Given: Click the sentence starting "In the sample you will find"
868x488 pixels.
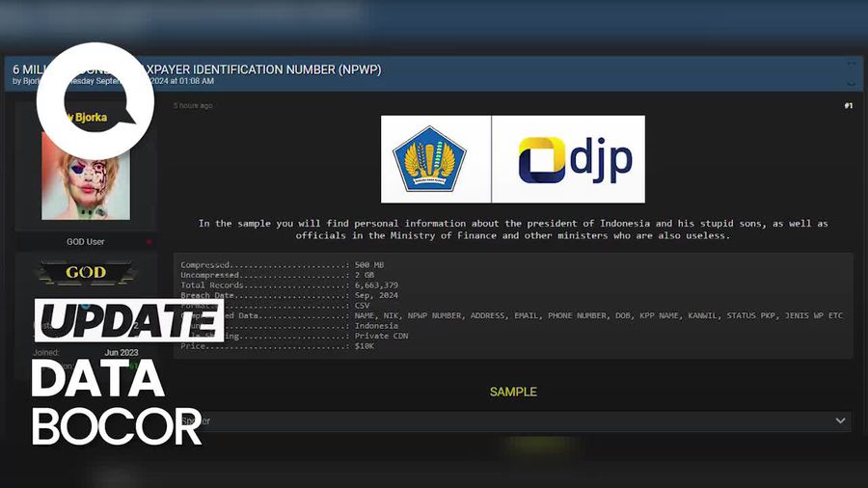Looking at the screenshot, I should point(513,230).
